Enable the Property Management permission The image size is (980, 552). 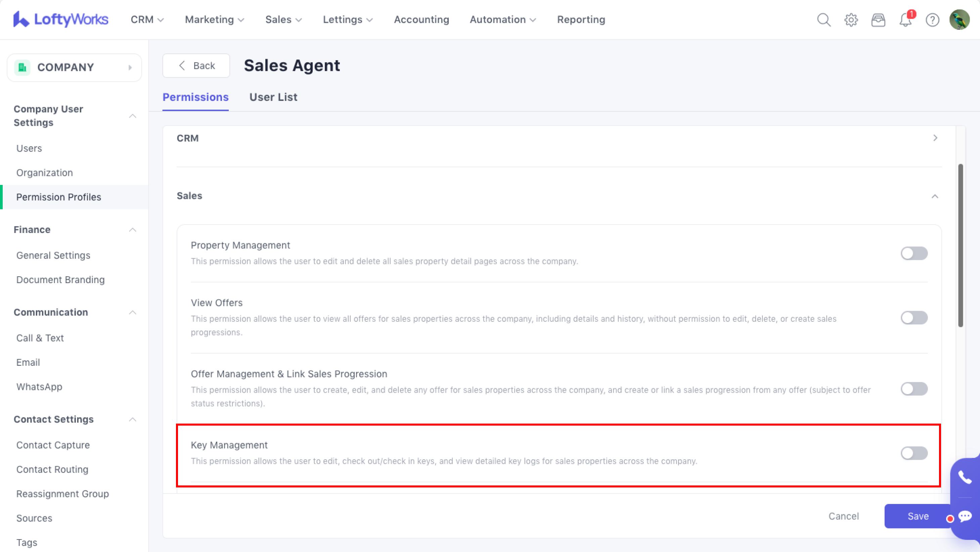pos(914,253)
